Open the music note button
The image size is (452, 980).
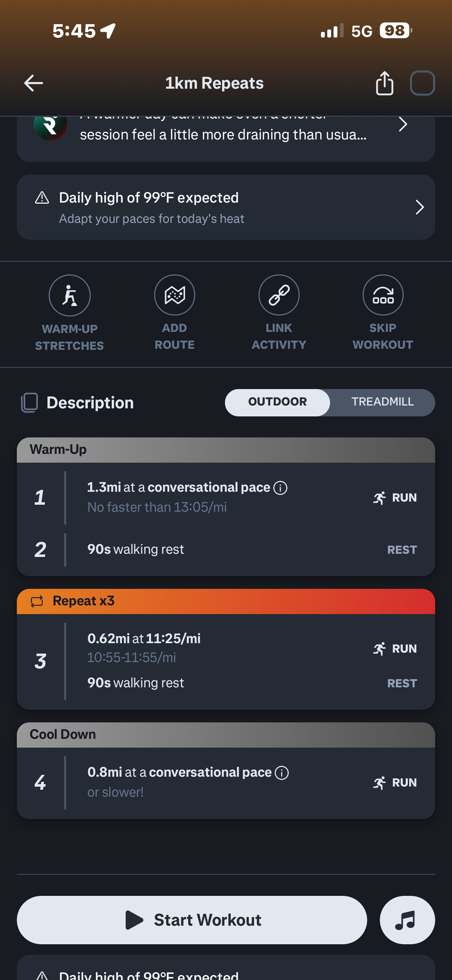pos(407,920)
